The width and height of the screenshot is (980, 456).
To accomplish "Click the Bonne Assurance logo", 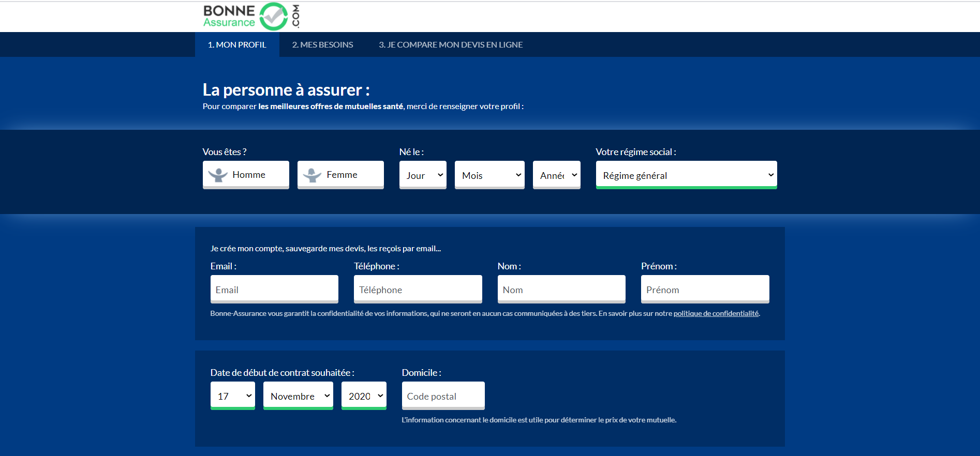I will [251, 16].
